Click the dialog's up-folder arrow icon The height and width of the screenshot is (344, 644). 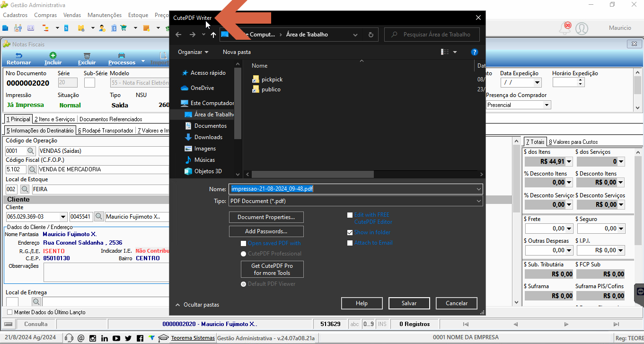tap(213, 35)
